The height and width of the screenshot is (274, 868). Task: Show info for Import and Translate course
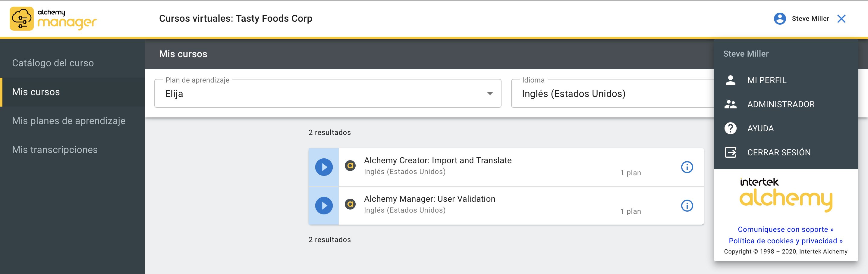point(687,167)
